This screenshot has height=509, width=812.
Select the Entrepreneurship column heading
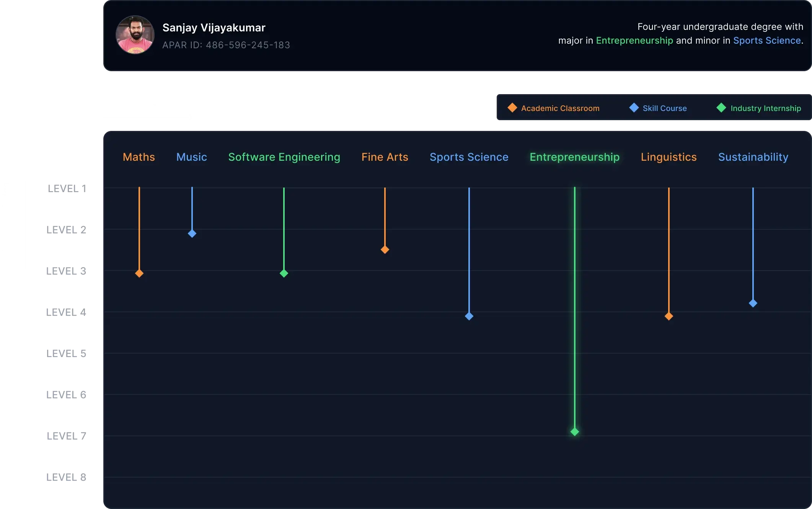[574, 157]
